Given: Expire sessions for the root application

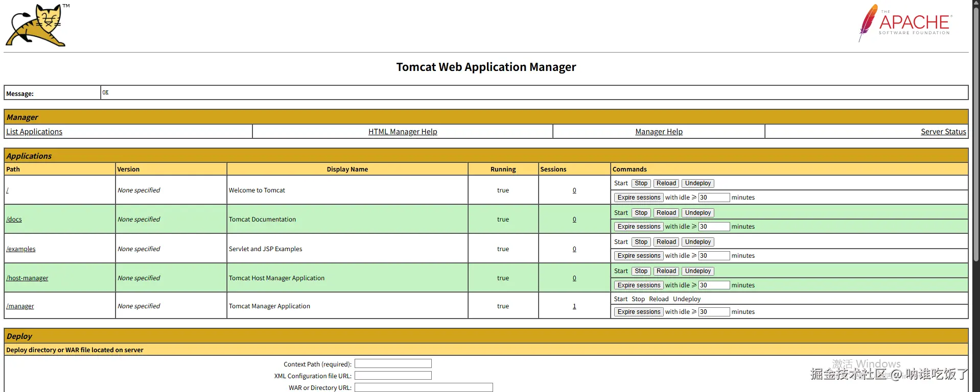Looking at the screenshot, I should [x=639, y=198].
